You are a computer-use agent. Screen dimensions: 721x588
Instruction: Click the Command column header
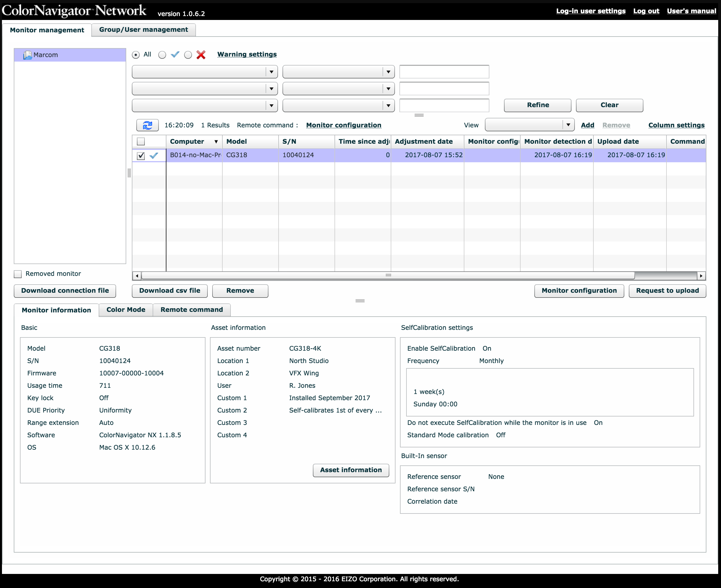686,141
